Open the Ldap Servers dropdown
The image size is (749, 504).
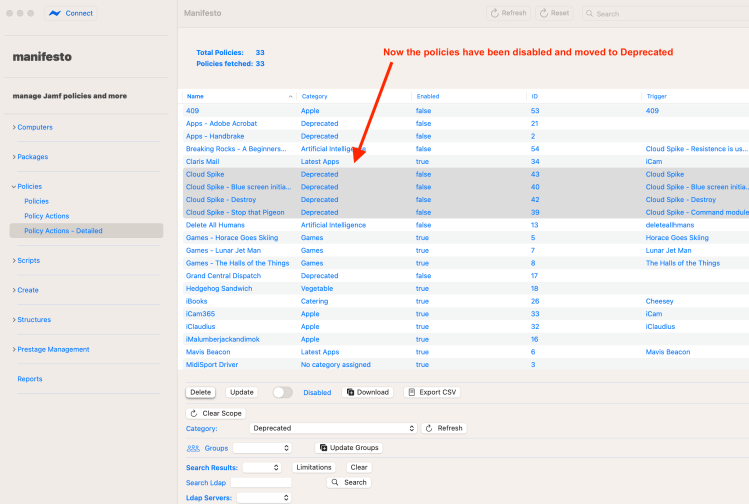click(264, 497)
